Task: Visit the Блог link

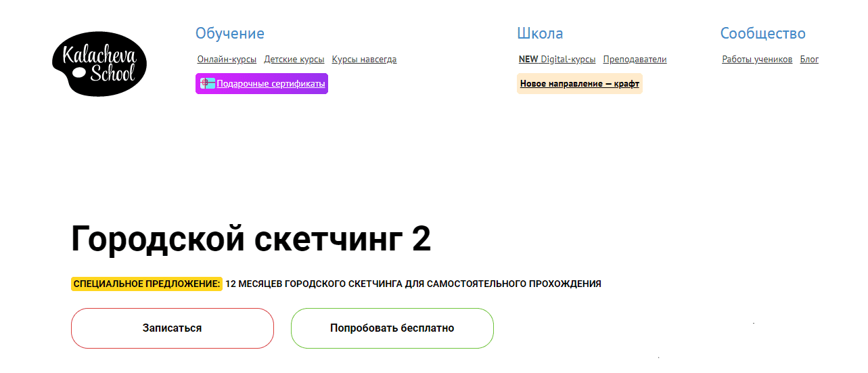Action: [x=809, y=60]
